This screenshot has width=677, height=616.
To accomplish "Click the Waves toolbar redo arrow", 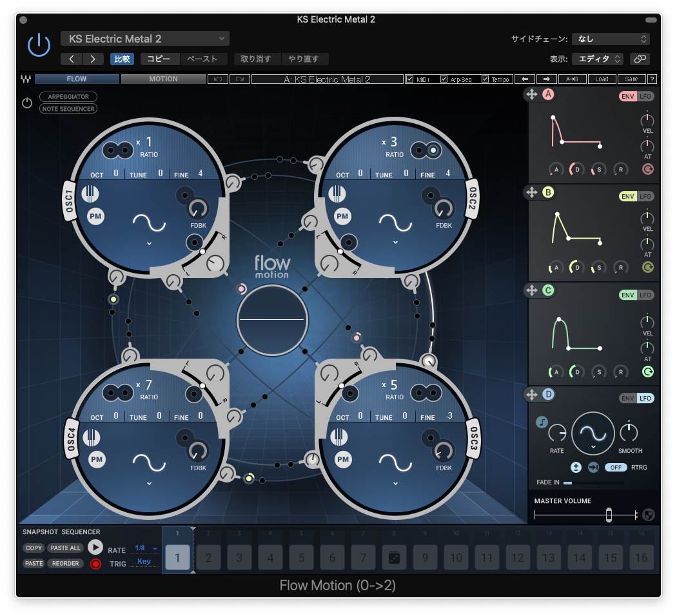I will (240, 79).
